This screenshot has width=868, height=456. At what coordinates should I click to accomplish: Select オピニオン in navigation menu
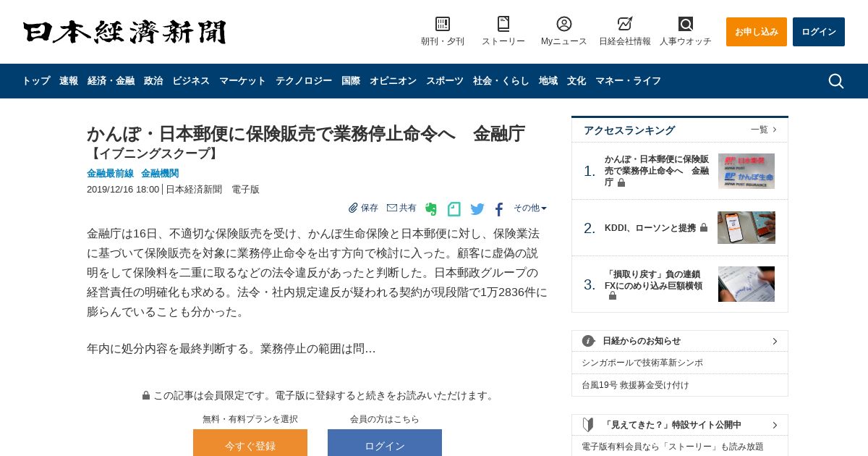[393, 81]
